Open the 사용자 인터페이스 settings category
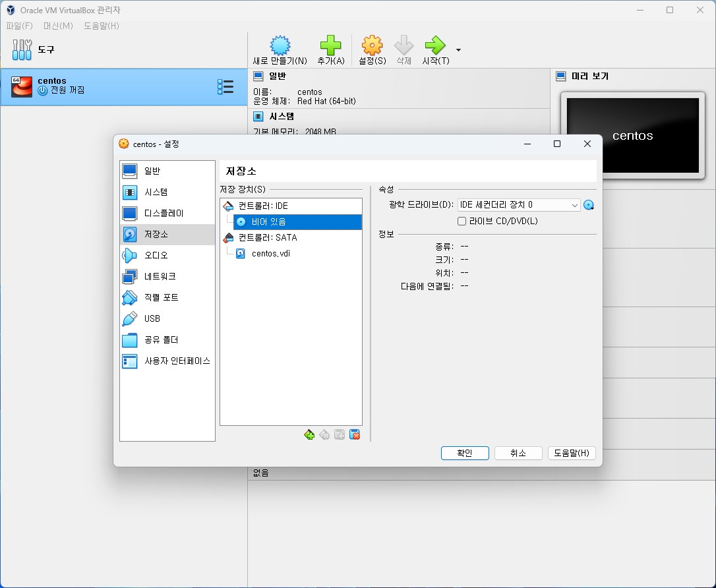Screen dimensions: 716x588 click(167, 361)
